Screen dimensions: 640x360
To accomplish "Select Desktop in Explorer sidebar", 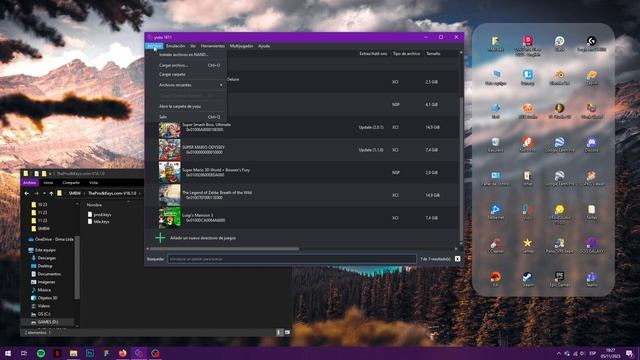I will pyautogui.click(x=42, y=266).
